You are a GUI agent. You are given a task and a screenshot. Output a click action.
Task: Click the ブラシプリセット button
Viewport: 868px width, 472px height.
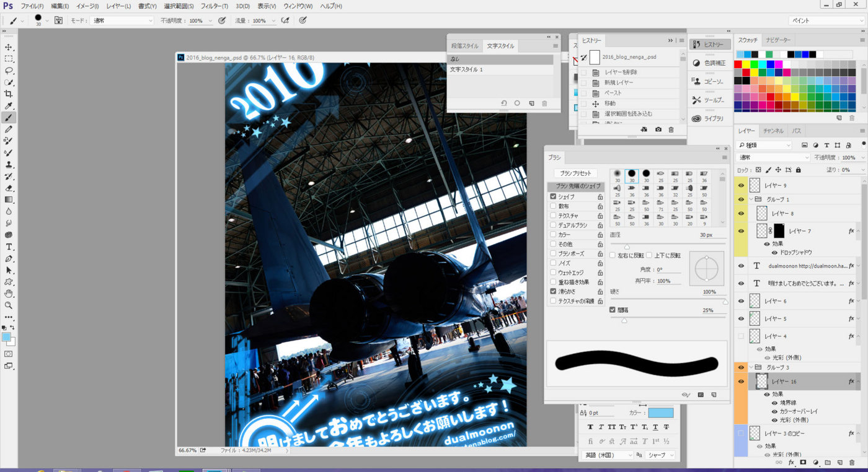[575, 173]
